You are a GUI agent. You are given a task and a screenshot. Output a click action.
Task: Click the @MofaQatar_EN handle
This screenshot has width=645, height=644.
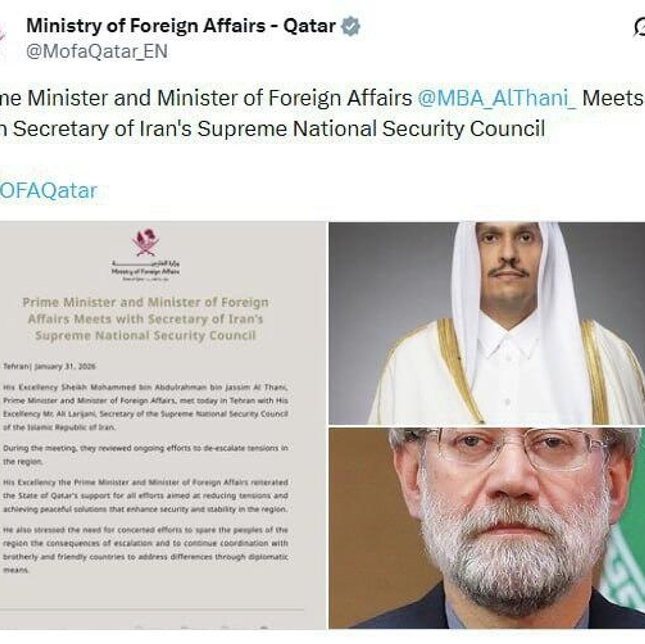click(x=97, y=52)
